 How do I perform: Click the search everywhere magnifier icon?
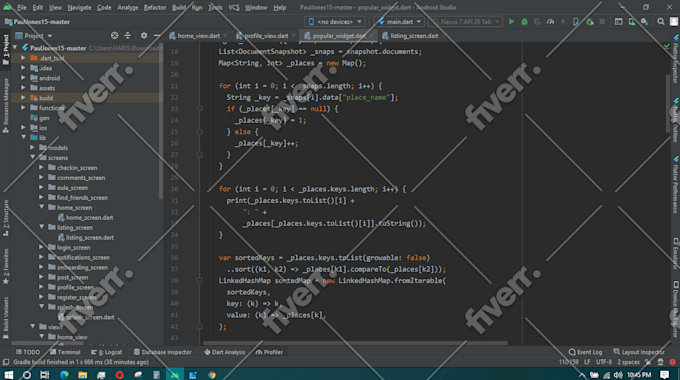660,22
